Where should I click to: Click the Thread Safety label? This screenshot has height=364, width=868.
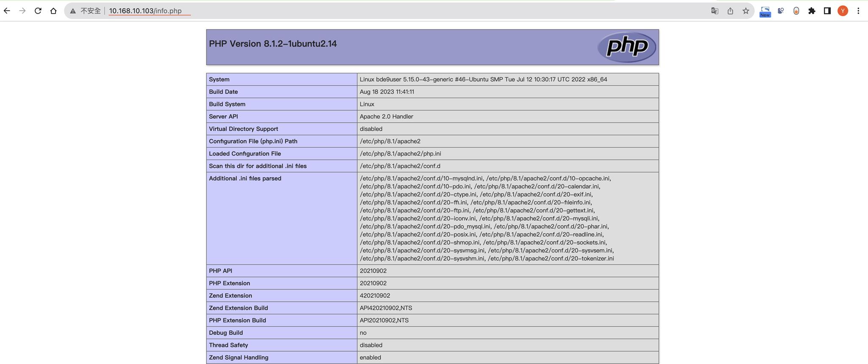[228, 345]
